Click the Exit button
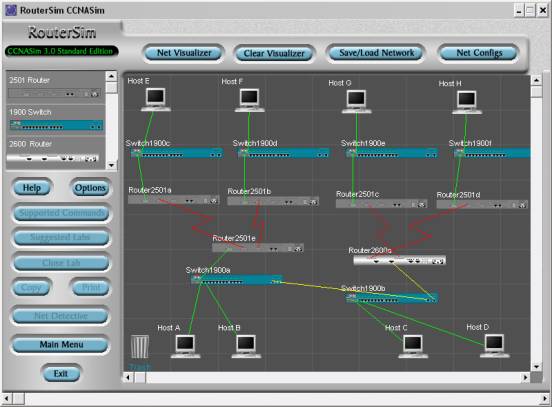 coord(61,374)
